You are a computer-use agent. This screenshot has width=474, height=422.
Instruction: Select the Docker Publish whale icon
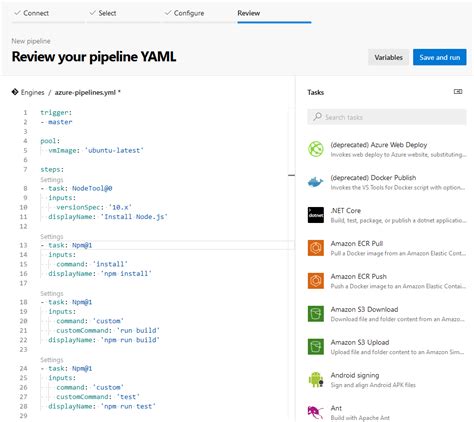tap(316, 182)
